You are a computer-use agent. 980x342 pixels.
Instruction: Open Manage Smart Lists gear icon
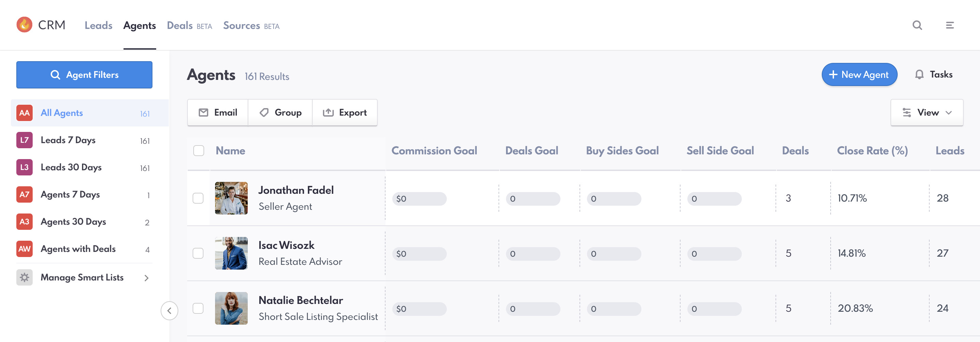[24, 277]
